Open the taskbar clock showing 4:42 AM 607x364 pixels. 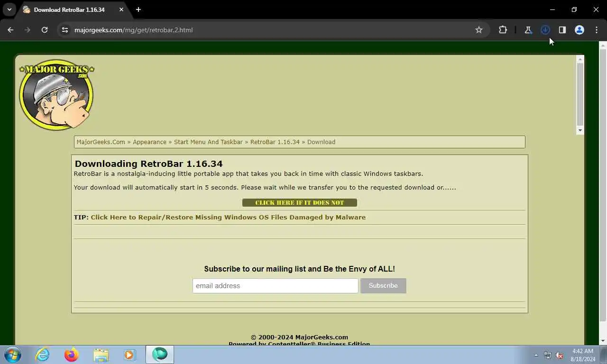(582, 355)
